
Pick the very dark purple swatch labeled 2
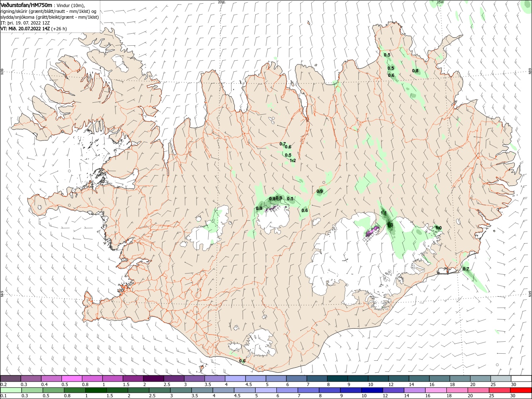(x=153, y=379)
